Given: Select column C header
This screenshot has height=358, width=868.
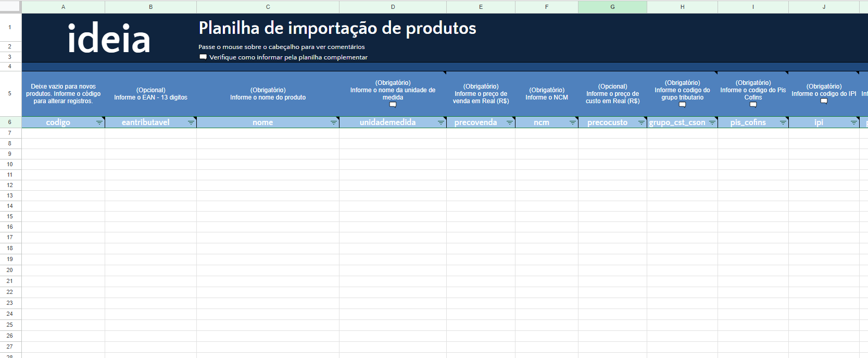Looking at the screenshot, I should coord(268,7).
